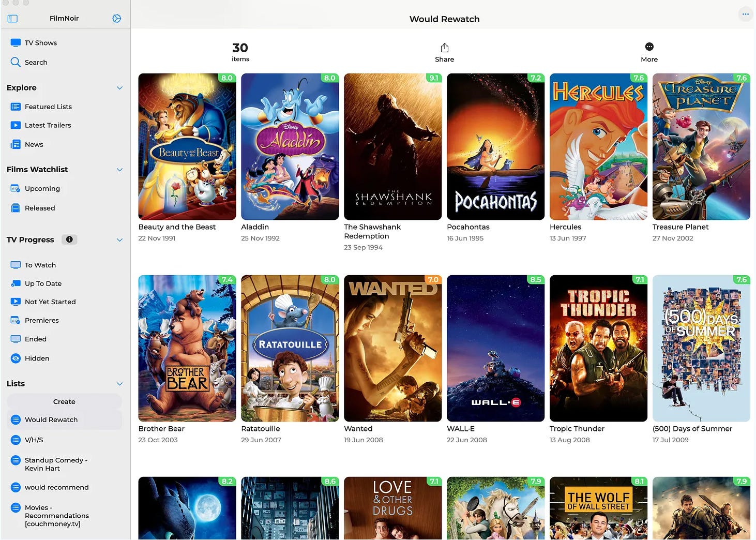Screen dimensions: 756x540
Task: Open Love & Other Drugs poster
Action: pyautogui.click(x=393, y=508)
